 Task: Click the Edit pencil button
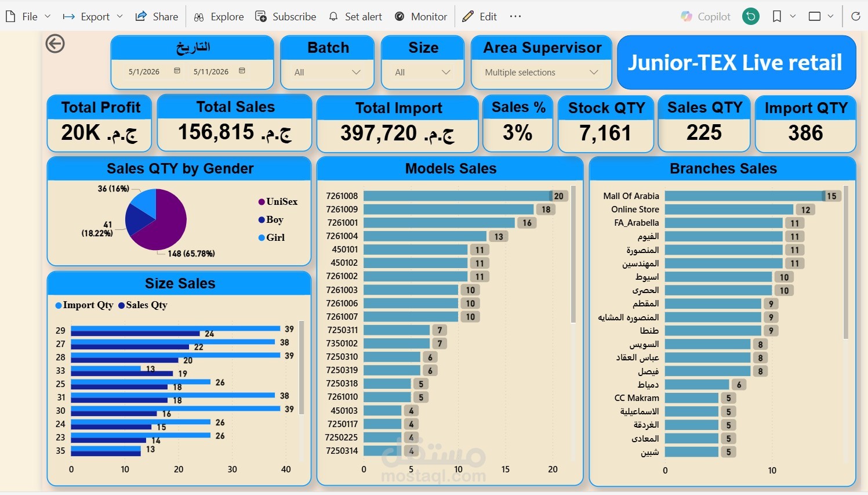pos(480,17)
